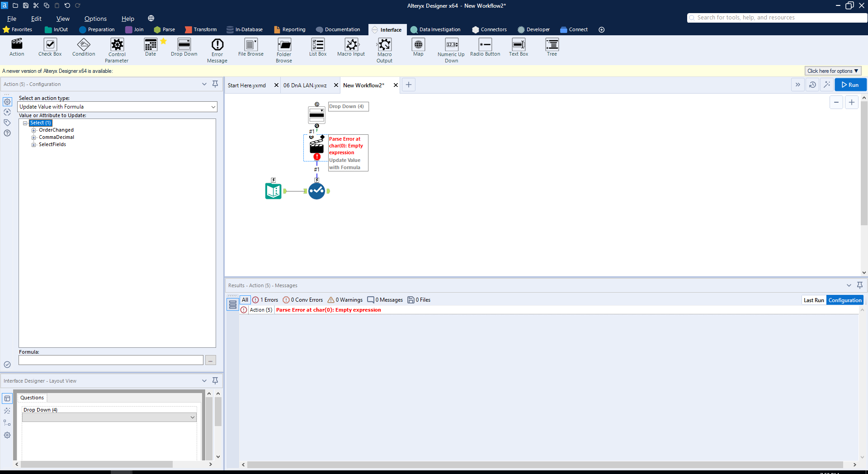Select the Macro Input tool
868x474 pixels.
pos(351,48)
